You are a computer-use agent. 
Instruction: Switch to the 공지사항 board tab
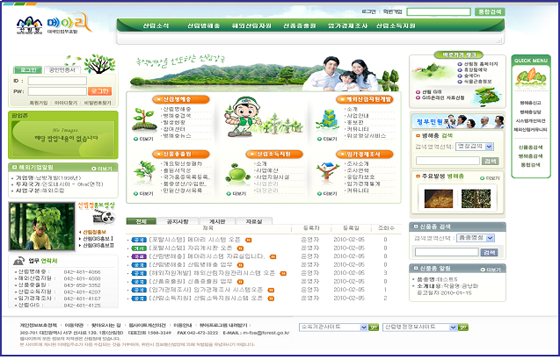click(x=178, y=221)
